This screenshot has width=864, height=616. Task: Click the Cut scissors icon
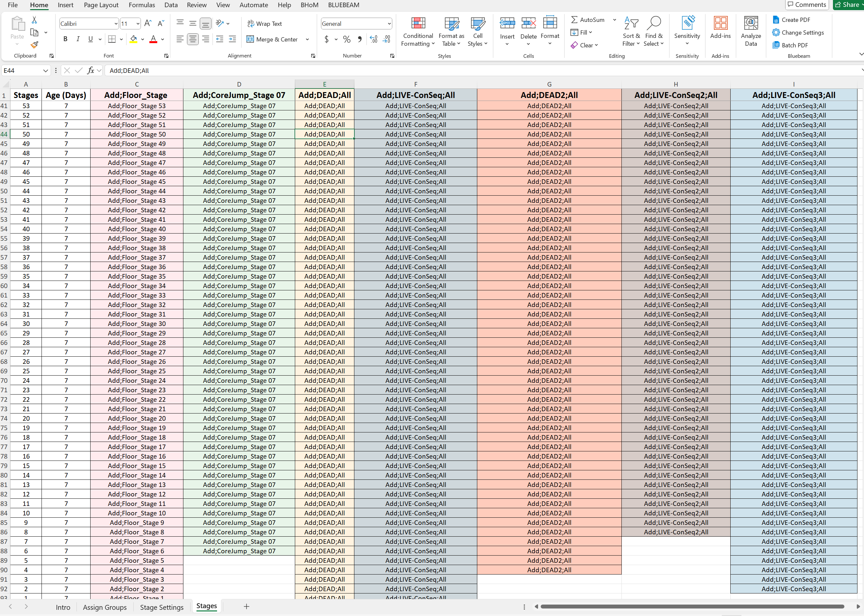pos(34,20)
